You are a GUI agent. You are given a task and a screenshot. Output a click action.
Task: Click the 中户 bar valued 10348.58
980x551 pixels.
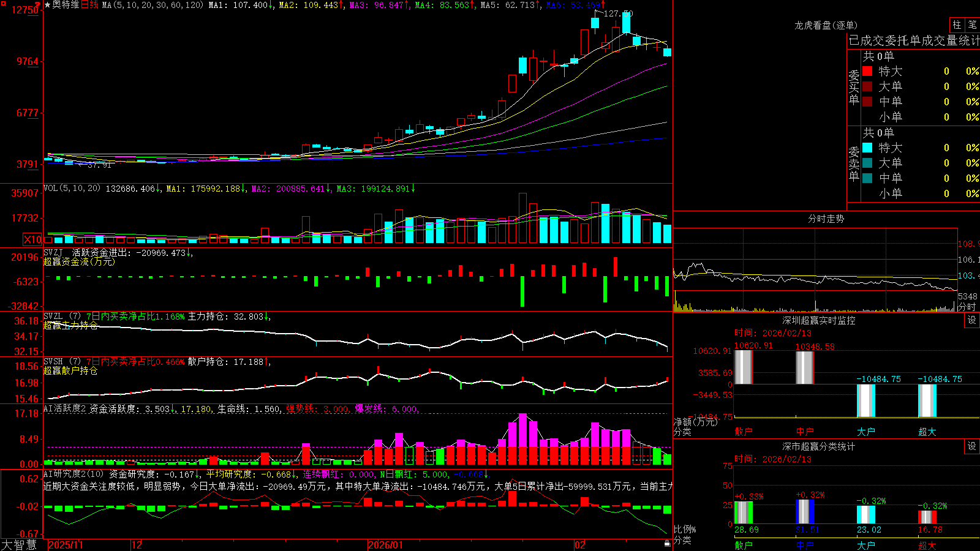805,367
